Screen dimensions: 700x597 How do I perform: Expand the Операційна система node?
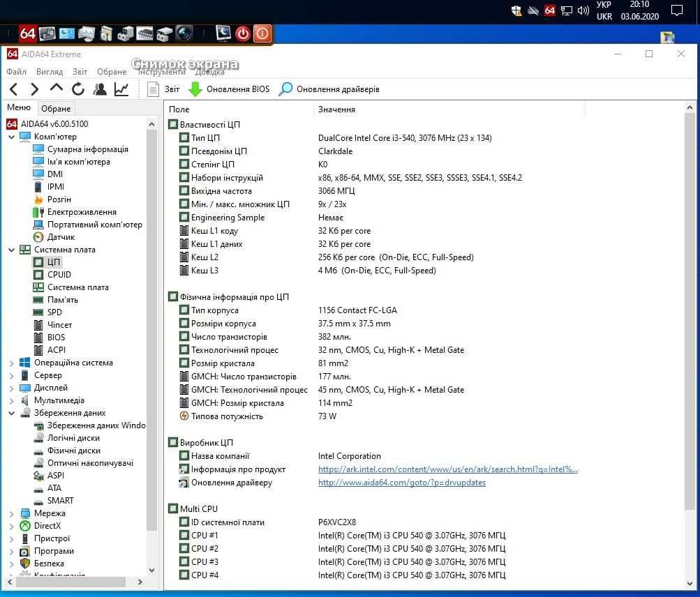(12, 363)
